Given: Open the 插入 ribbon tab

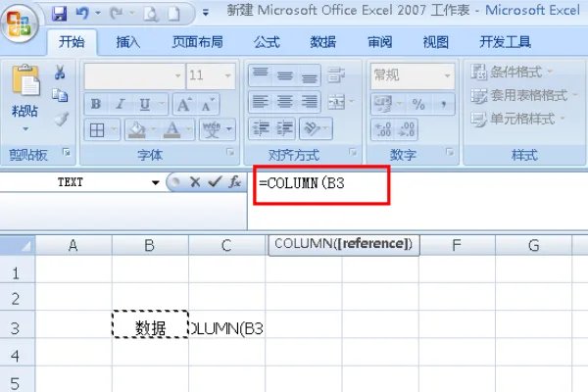Looking at the screenshot, I should [x=127, y=42].
